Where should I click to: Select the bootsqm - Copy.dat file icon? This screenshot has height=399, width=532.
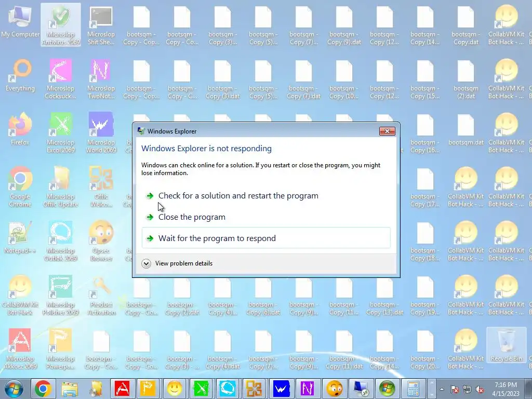coord(466,25)
